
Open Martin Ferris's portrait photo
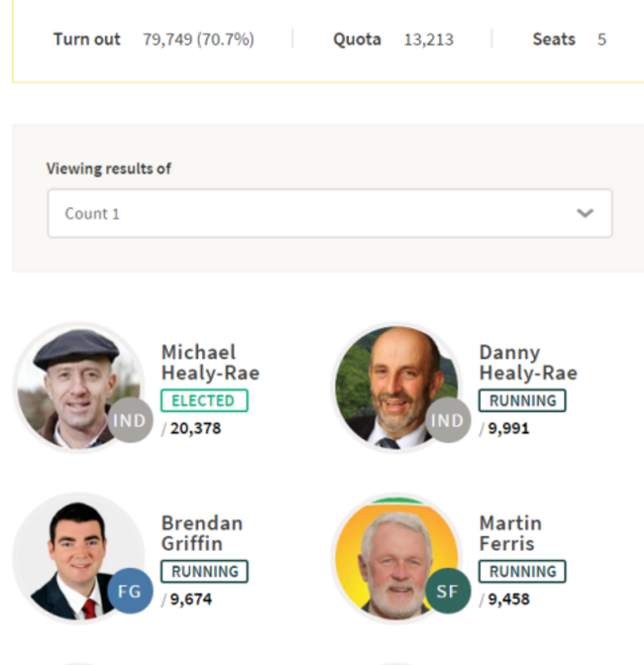[397, 558]
